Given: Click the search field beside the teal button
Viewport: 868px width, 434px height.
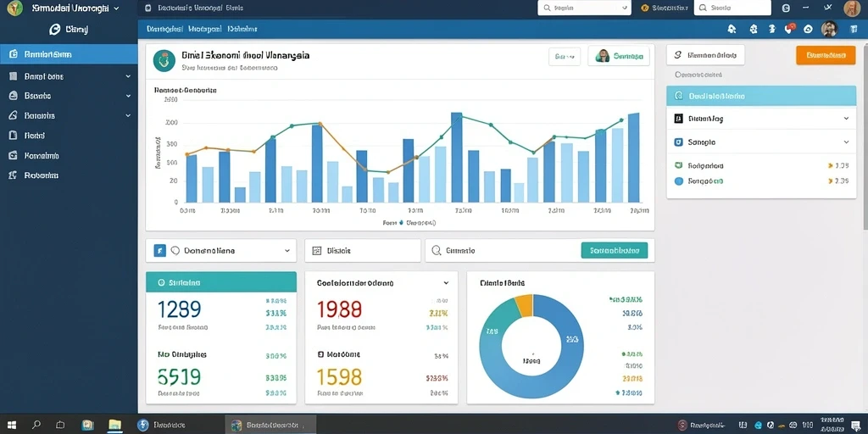Looking at the screenshot, I should coord(503,250).
